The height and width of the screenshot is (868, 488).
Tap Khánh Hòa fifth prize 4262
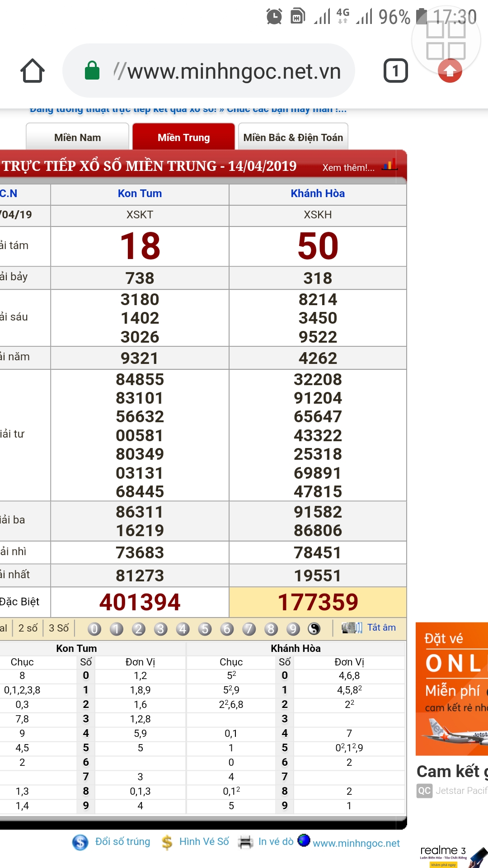coord(318,358)
